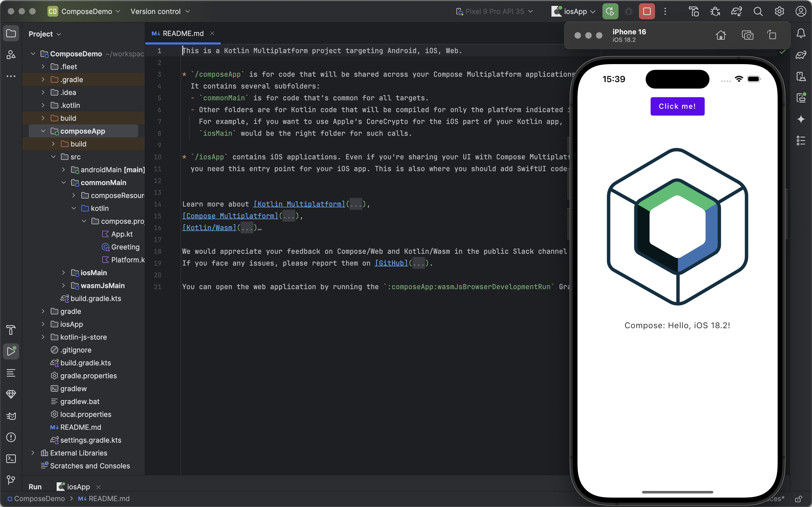Expand the kotlin-js-store folder
Viewport: 812px width, 507px height.
tap(43, 337)
